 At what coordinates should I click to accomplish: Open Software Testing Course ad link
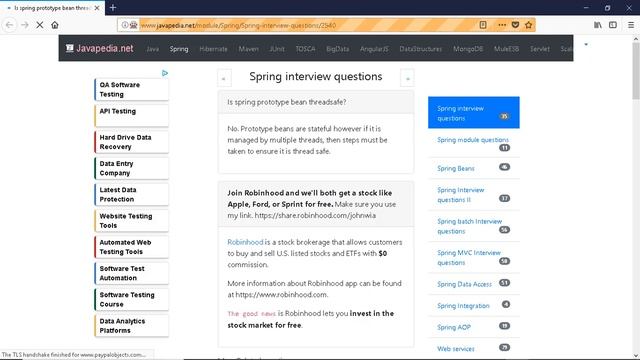(x=131, y=300)
